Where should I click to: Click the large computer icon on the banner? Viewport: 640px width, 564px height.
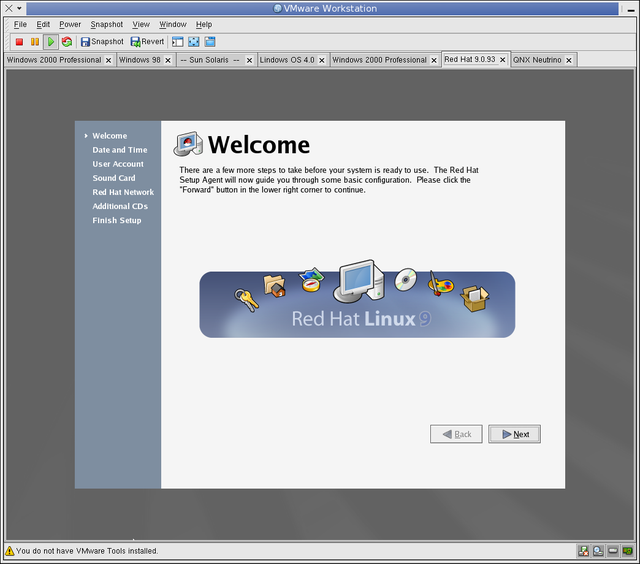click(x=359, y=281)
